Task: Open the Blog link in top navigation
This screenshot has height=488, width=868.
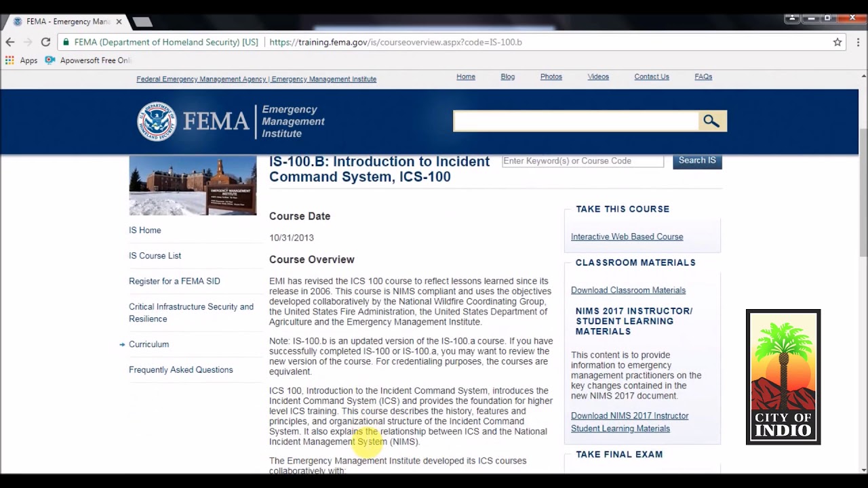Action: [x=508, y=77]
